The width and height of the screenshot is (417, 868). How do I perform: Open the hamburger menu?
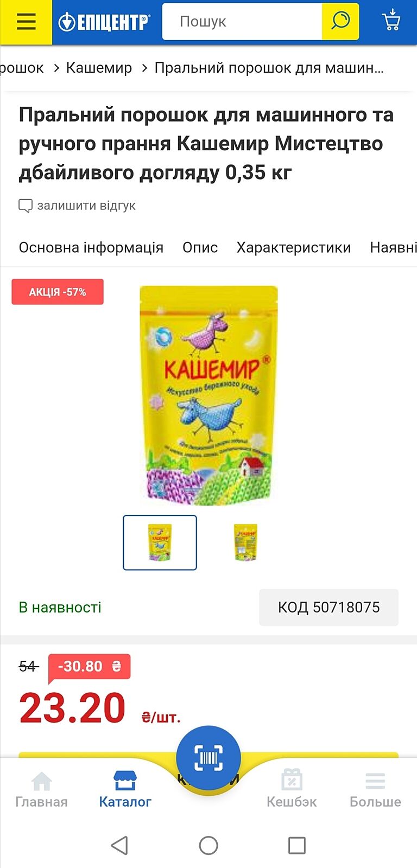[x=26, y=22]
